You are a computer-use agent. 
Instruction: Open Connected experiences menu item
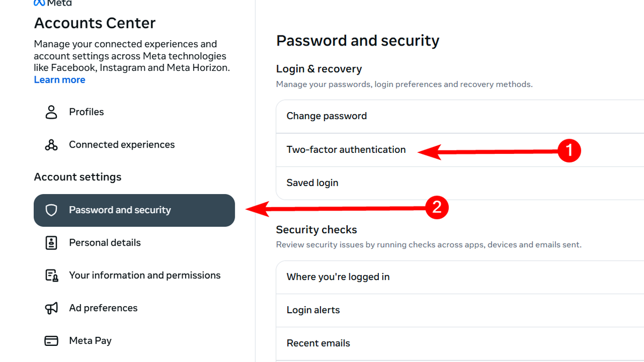pyautogui.click(x=122, y=145)
